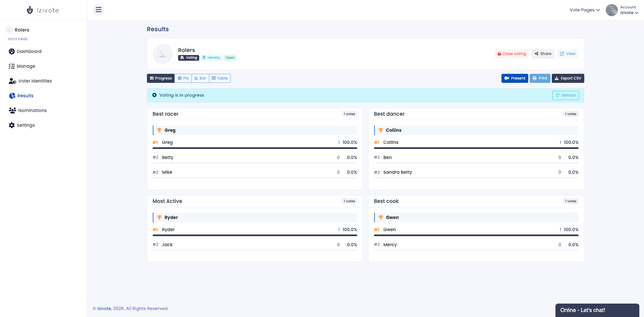Click Greg's 100% progress bar
This screenshot has height=317, width=644.
[x=255, y=148]
